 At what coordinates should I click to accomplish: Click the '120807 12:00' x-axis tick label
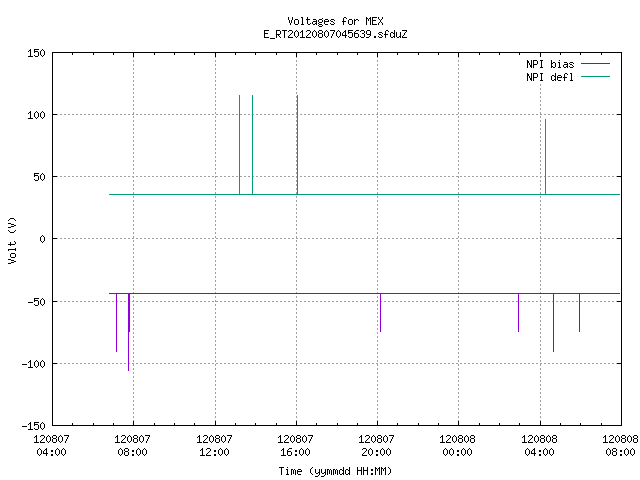pyautogui.click(x=214, y=446)
